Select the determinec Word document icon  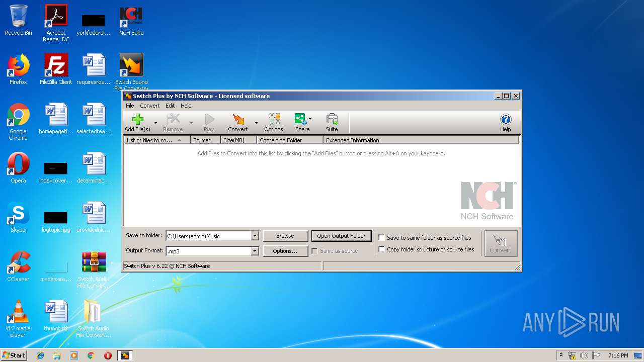[94, 168]
